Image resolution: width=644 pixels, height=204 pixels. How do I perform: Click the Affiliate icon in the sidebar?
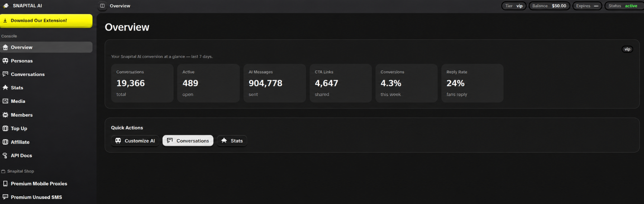[5, 142]
